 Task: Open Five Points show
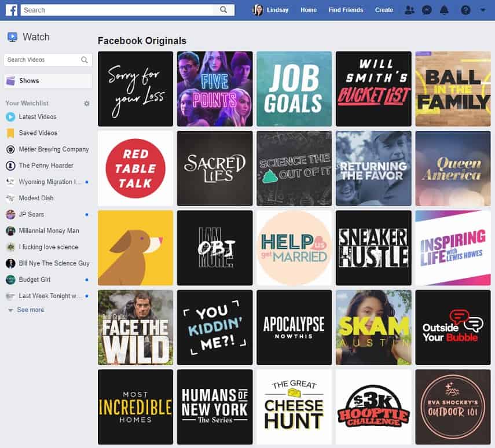[x=215, y=89]
